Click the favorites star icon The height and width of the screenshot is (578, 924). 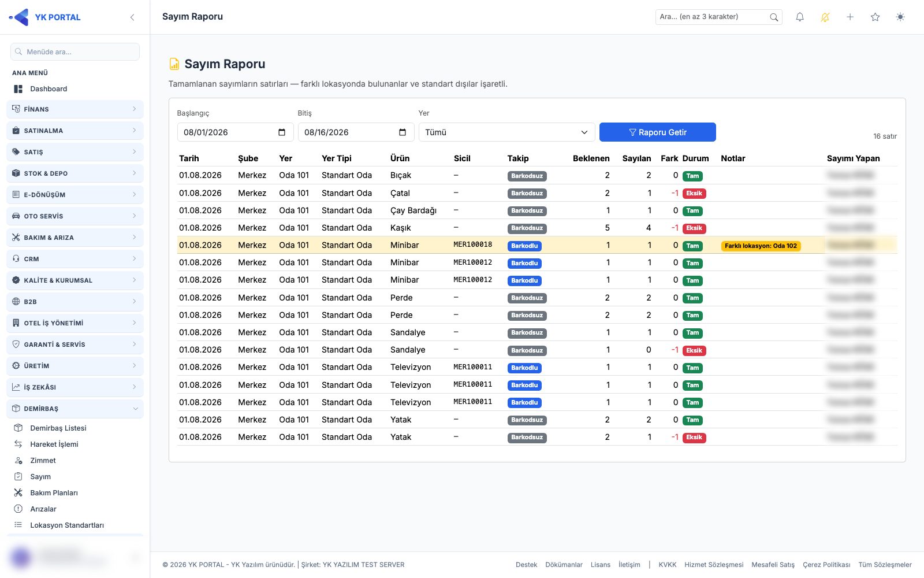[x=875, y=17]
